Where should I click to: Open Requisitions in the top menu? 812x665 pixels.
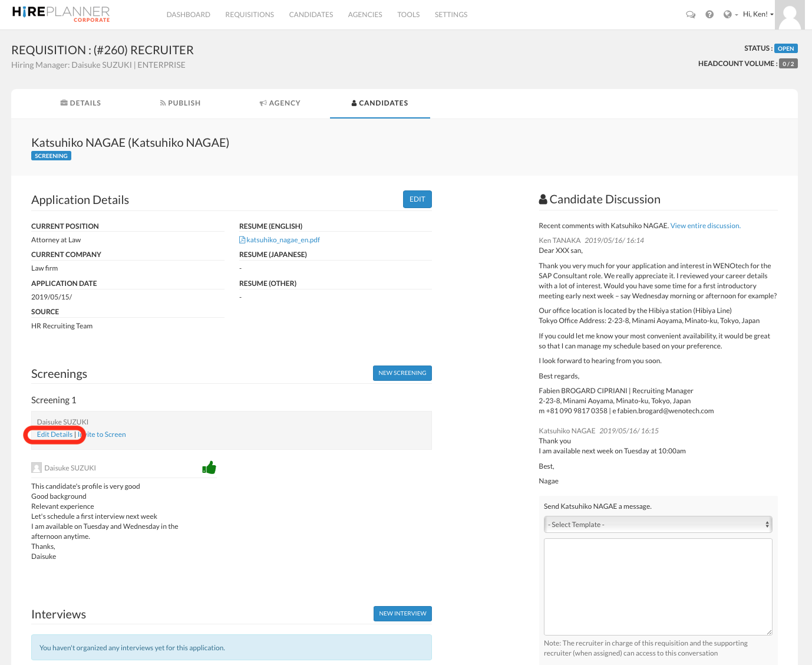click(249, 15)
